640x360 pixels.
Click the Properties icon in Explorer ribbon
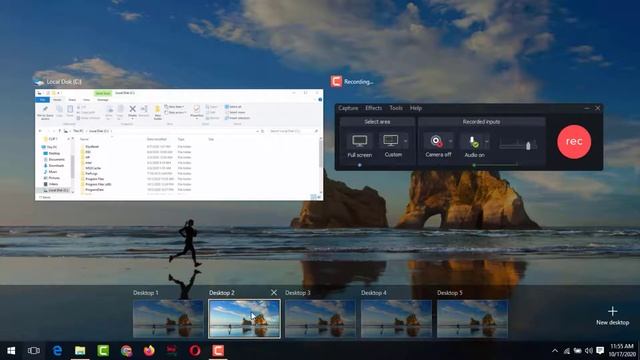pyautogui.click(x=196, y=111)
